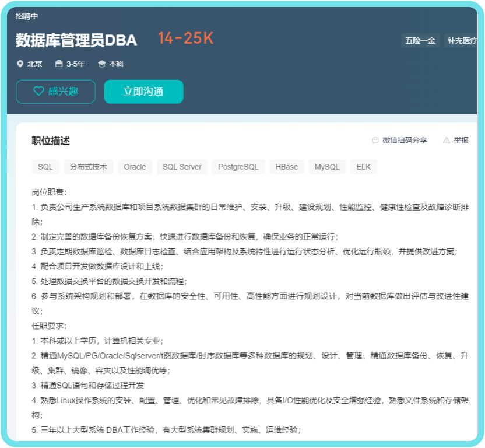Click the location pin icon beside 北京
The width and height of the screenshot is (485, 448).
(20, 64)
